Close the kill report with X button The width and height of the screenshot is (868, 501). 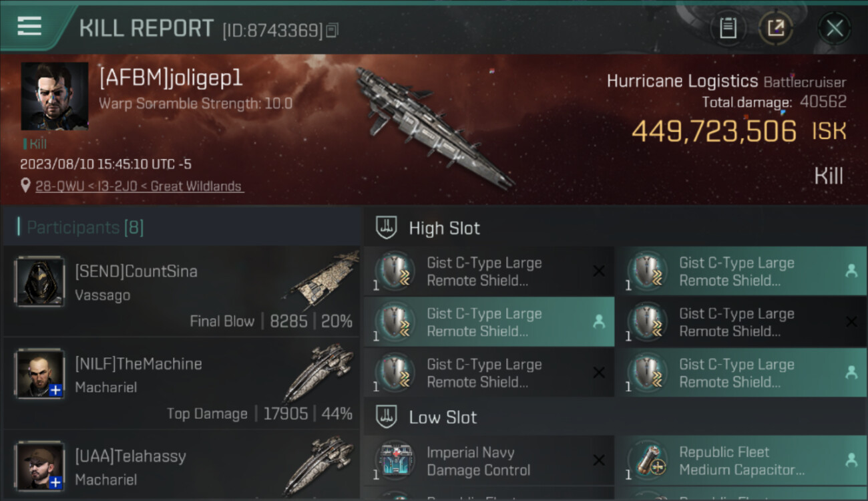point(835,28)
